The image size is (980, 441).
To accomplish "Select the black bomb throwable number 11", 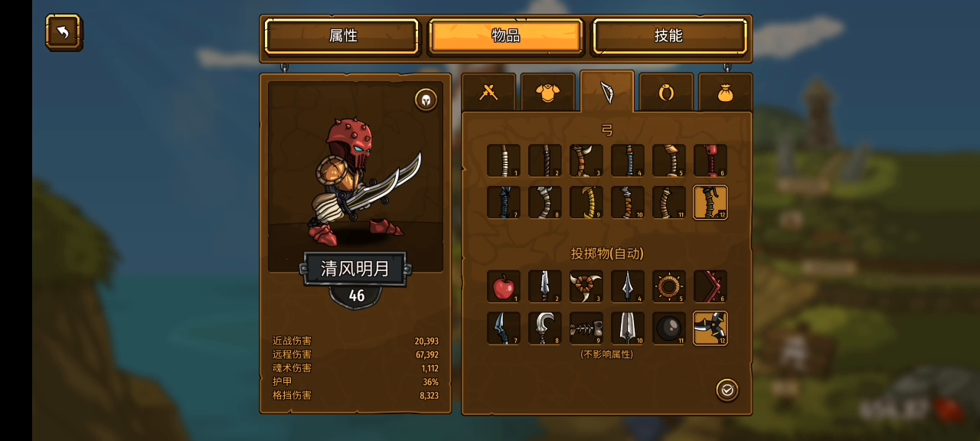I will click(669, 328).
